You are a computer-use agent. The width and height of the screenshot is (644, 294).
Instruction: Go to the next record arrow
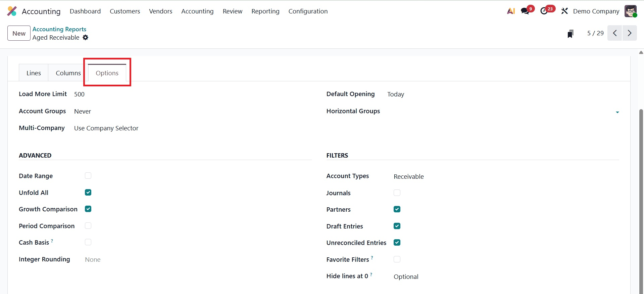click(629, 33)
